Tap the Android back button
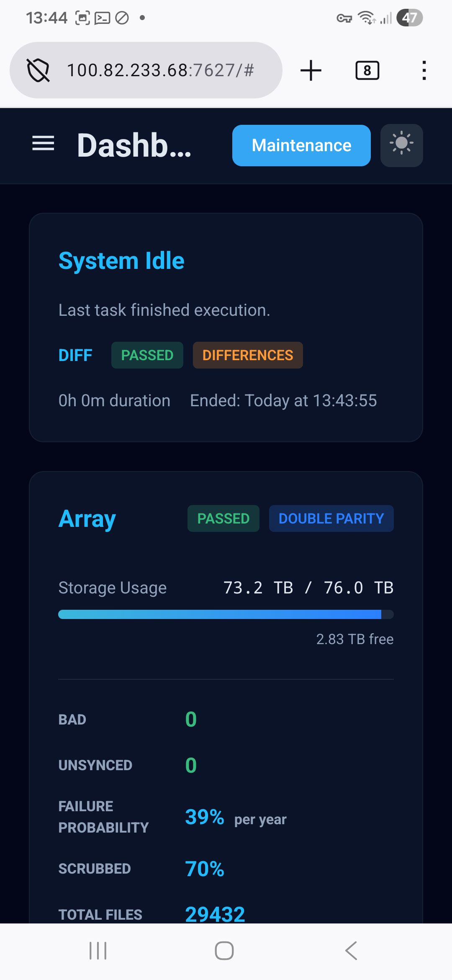452x980 pixels. click(x=352, y=951)
